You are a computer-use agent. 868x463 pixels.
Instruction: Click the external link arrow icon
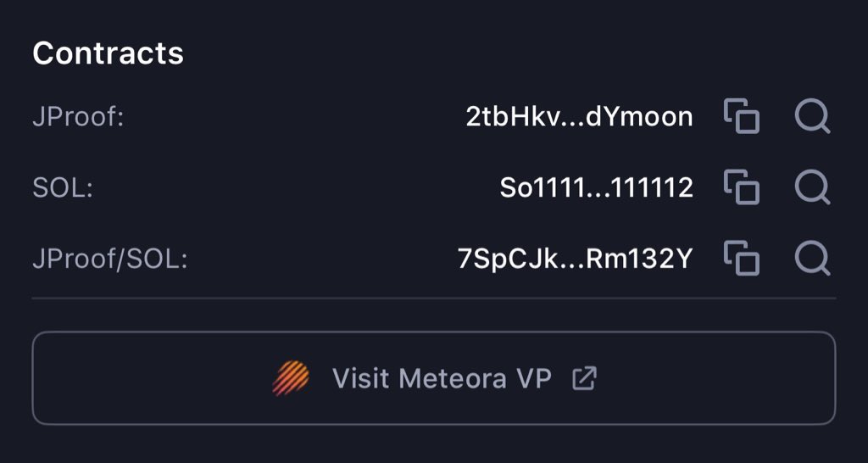[x=584, y=378]
